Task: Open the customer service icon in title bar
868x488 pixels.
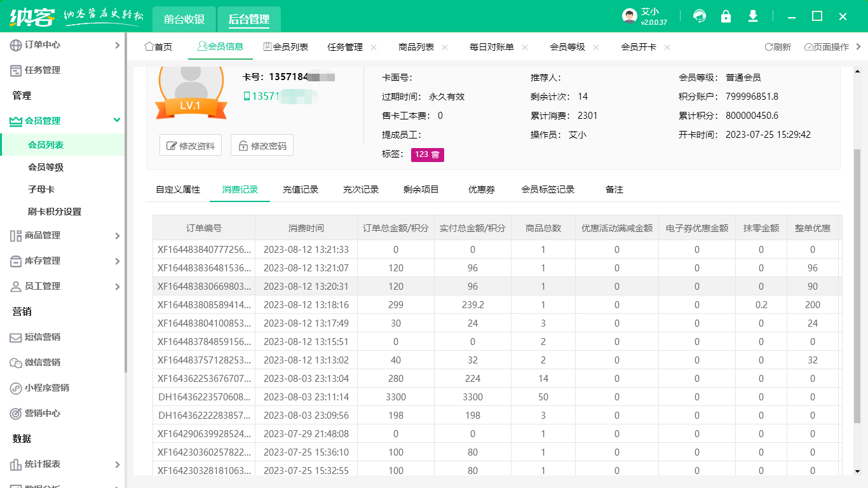Action: (699, 16)
